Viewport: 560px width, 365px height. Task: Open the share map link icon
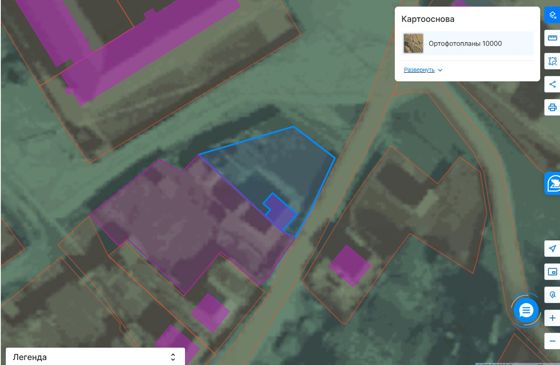[x=552, y=84]
